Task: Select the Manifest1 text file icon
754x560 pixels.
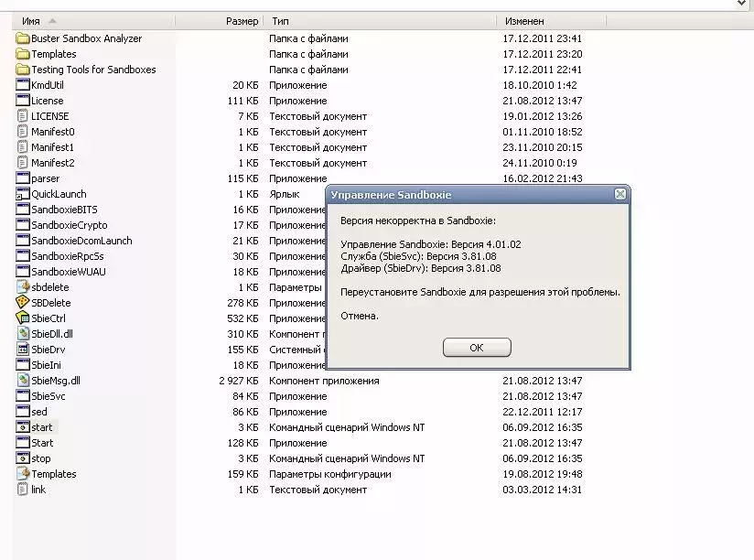Action: tap(23, 147)
